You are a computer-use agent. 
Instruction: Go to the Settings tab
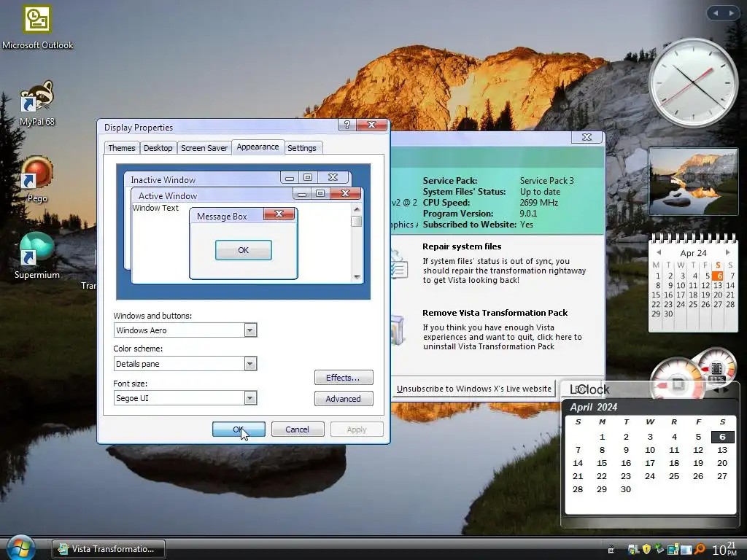coord(302,148)
